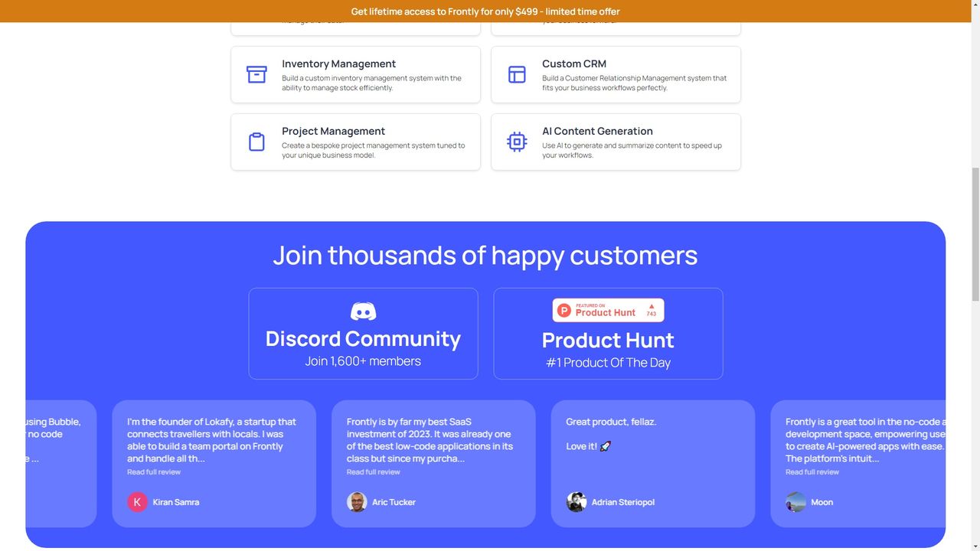980x551 pixels.
Task: Click 'Join thousands of happy customers' heading
Action: (485, 255)
